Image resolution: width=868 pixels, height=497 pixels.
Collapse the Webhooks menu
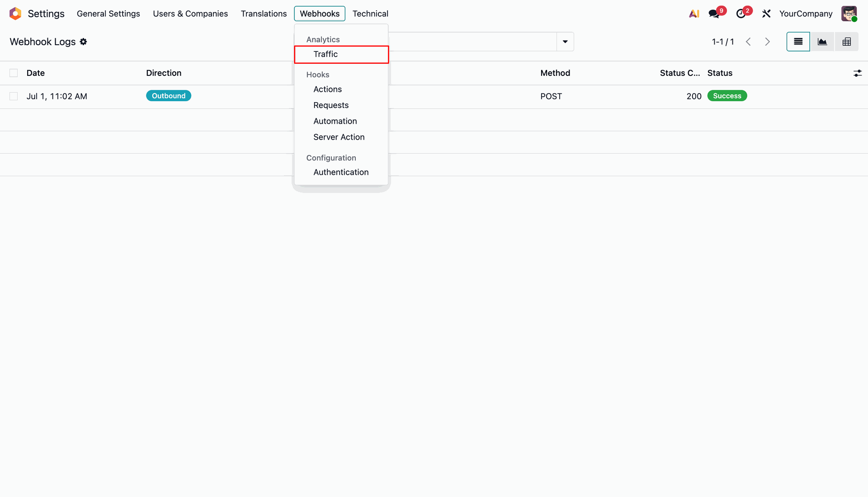pos(320,14)
